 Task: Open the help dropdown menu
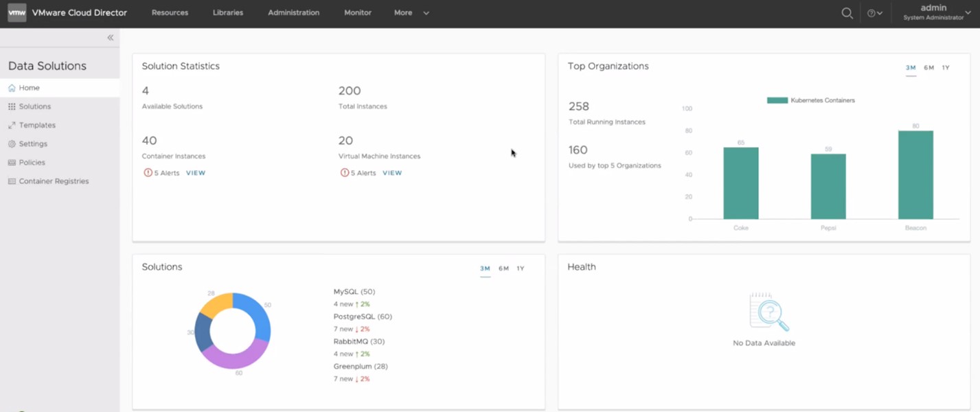click(874, 13)
